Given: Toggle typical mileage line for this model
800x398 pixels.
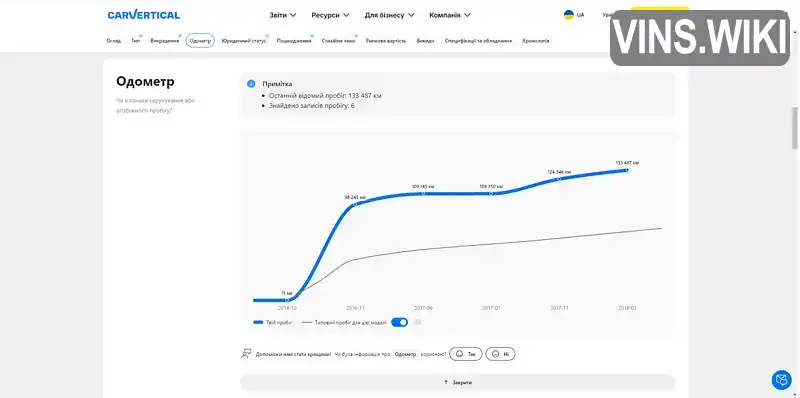Looking at the screenshot, I should point(399,322).
